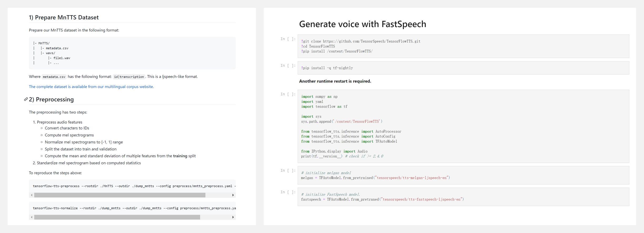This screenshot has width=644, height=233.
Task: Click the MnTTS directory tree code block
Action: (132, 53)
